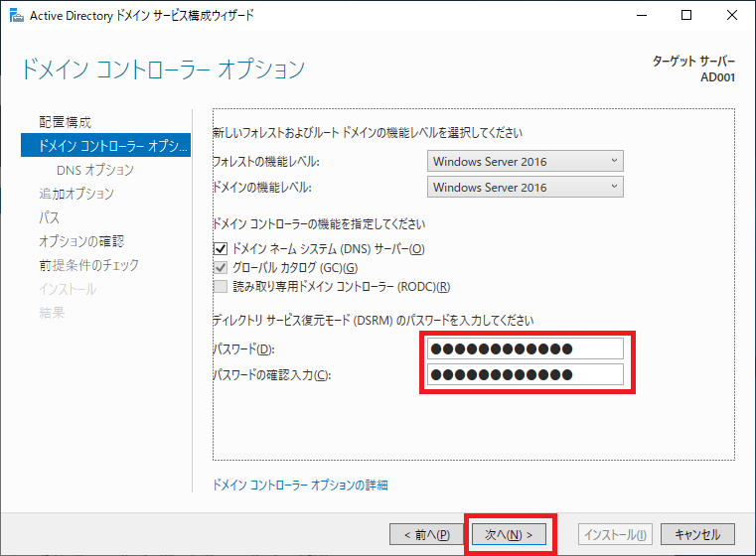Focus the パスワード(D) input field

[x=526, y=348]
